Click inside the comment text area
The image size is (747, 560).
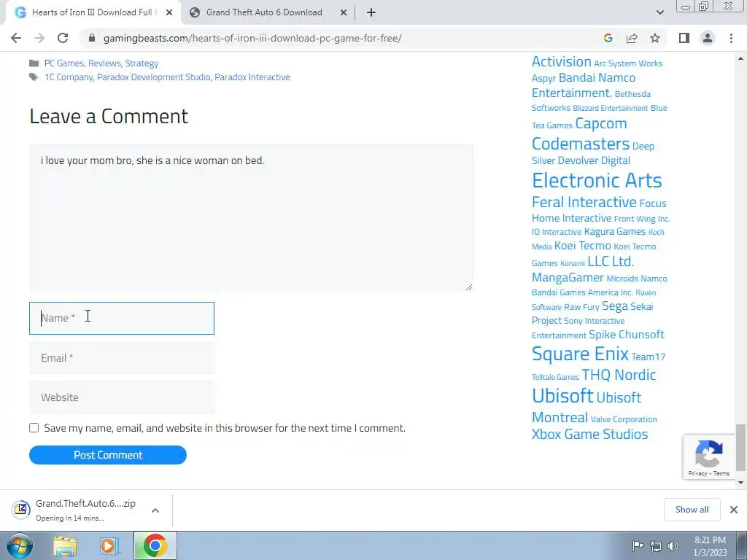(251, 217)
